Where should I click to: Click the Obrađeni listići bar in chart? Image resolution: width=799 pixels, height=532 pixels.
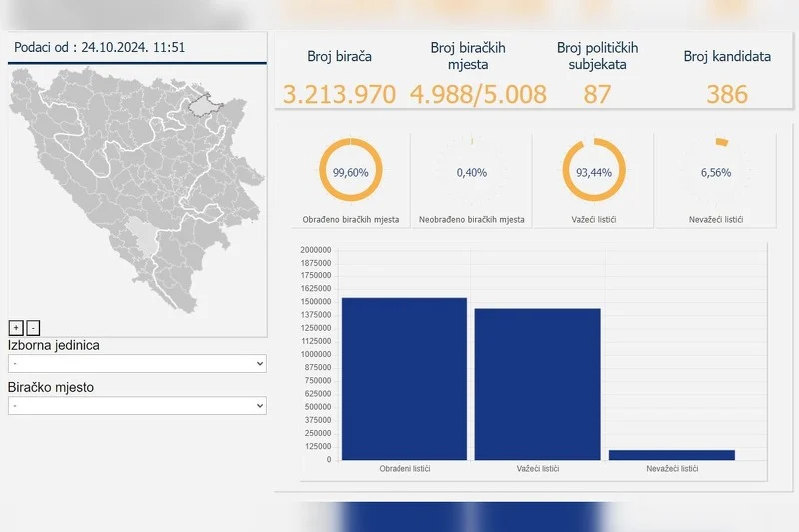click(x=403, y=378)
